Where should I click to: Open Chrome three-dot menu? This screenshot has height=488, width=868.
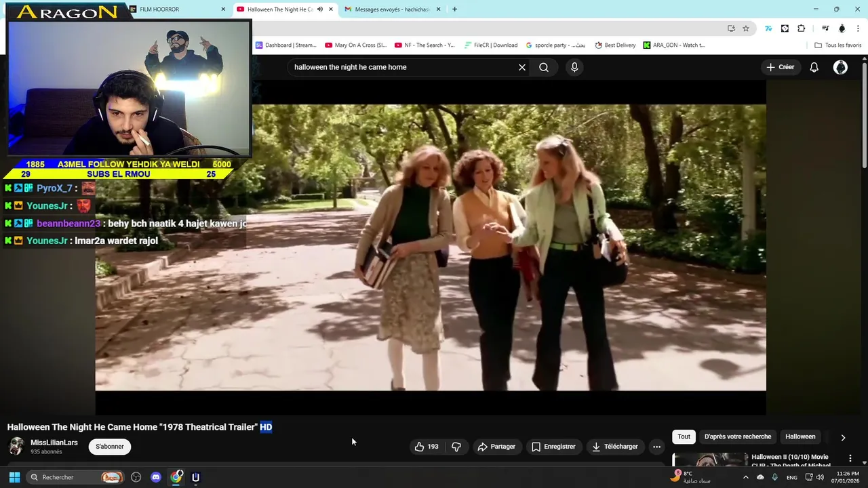click(859, 28)
